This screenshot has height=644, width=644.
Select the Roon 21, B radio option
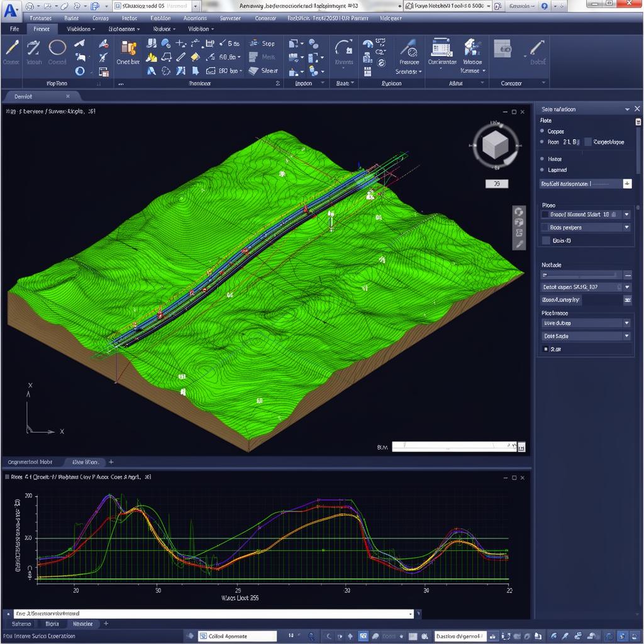(x=542, y=142)
